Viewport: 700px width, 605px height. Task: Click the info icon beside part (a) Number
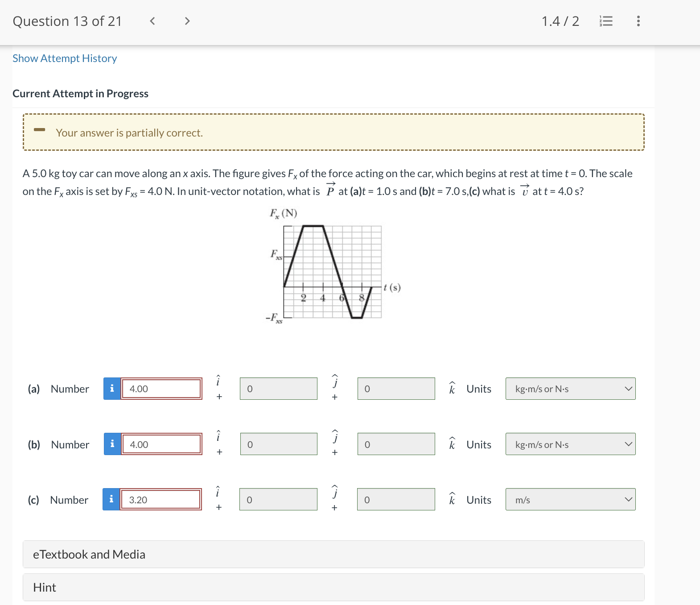[112, 389]
